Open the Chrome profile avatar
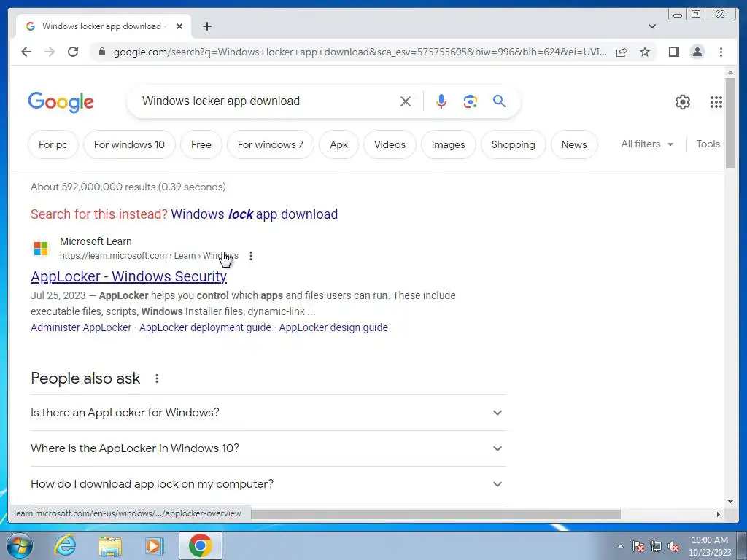Screen dimensions: 747x560 pos(697,52)
